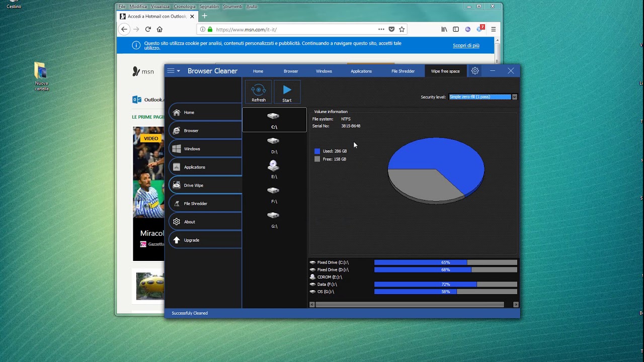Open About in the sidebar
This screenshot has height=362, width=644.
pyautogui.click(x=205, y=222)
